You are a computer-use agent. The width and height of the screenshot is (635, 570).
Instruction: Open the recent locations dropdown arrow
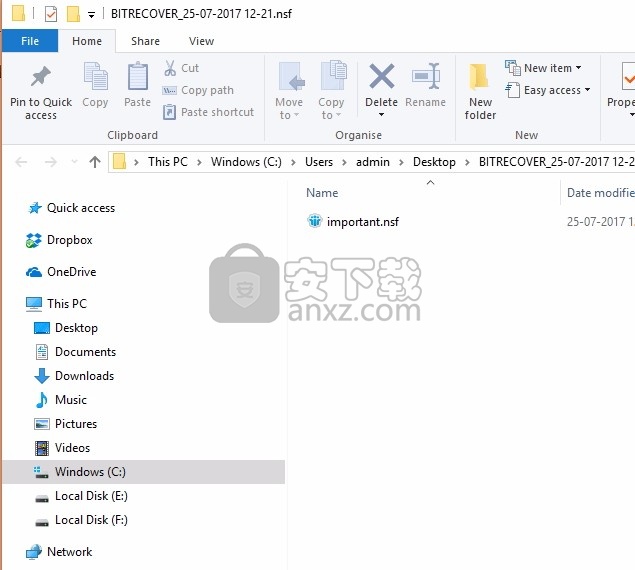74,162
